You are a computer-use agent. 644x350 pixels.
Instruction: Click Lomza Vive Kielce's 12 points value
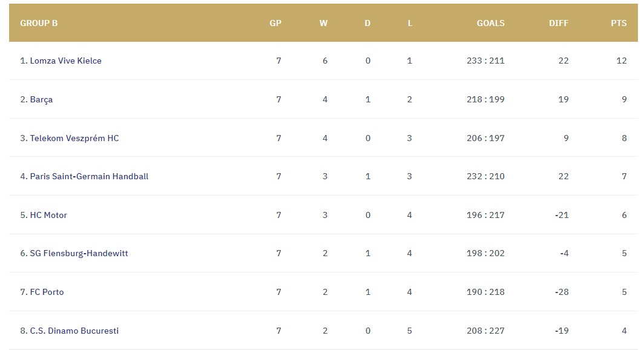(x=622, y=61)
